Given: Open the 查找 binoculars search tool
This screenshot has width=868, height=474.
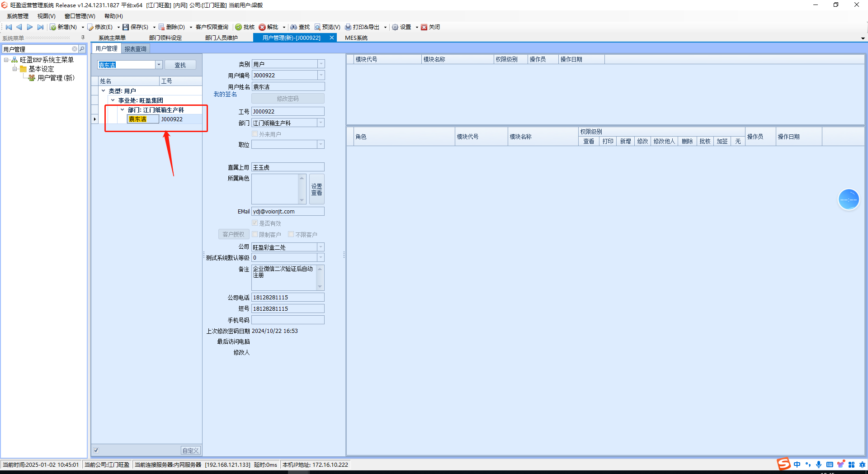Looking at the screenshot, I should [300, 27].
